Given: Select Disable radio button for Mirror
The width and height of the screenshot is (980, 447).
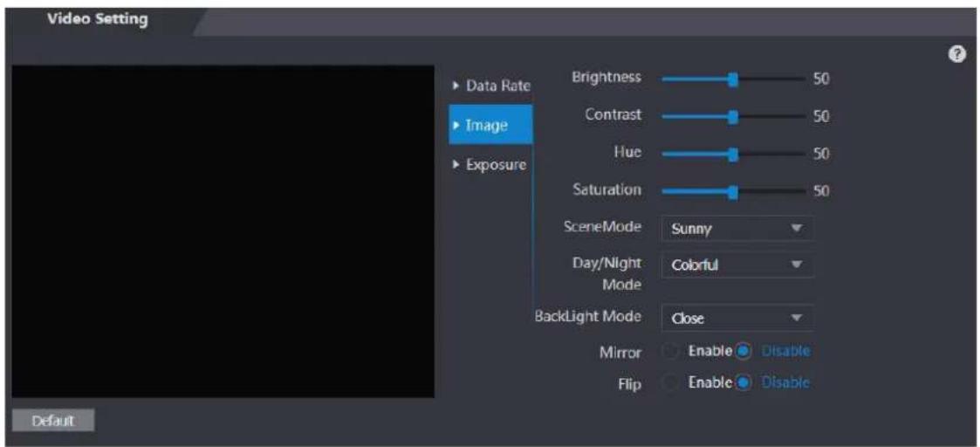Looking at the screenshot, I should (744, 352).
